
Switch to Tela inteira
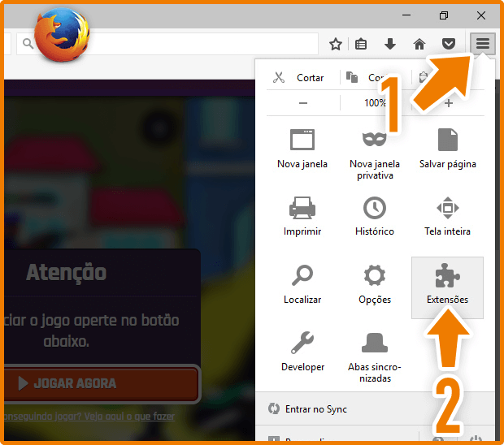[x=447, y=217]
